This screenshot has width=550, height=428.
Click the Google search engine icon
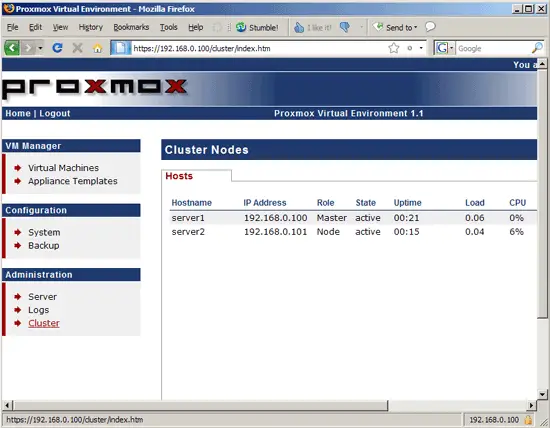442,48
